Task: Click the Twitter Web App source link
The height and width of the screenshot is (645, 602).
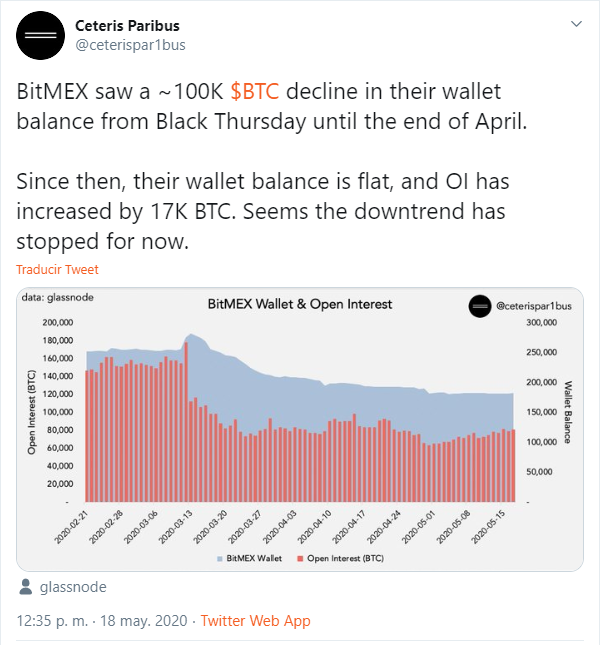Action: pos(256,620)
